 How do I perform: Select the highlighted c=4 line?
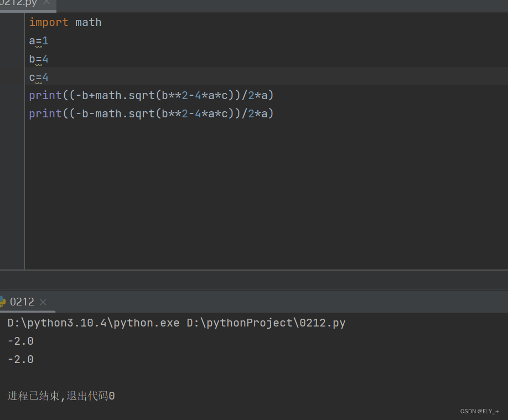click(x=38, y=77)
